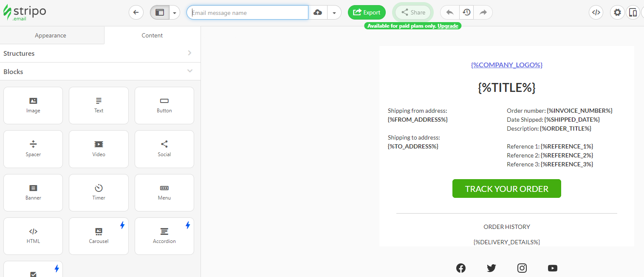The height and width of the screenshot is (277, 644).
Task: Select the Image block
Action: coord(33,106)
